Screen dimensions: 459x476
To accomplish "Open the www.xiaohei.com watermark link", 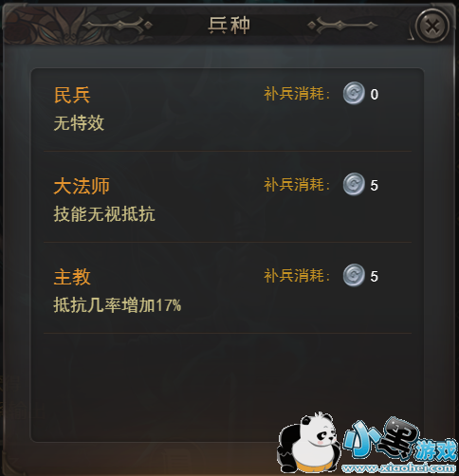I will click(x=399, y=467).
